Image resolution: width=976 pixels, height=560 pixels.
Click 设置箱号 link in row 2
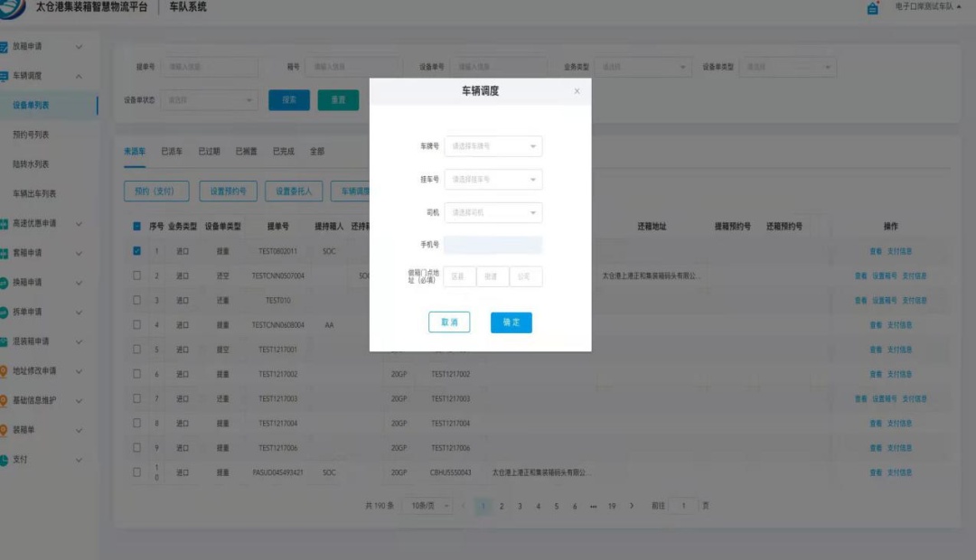(x=885, y=275)
